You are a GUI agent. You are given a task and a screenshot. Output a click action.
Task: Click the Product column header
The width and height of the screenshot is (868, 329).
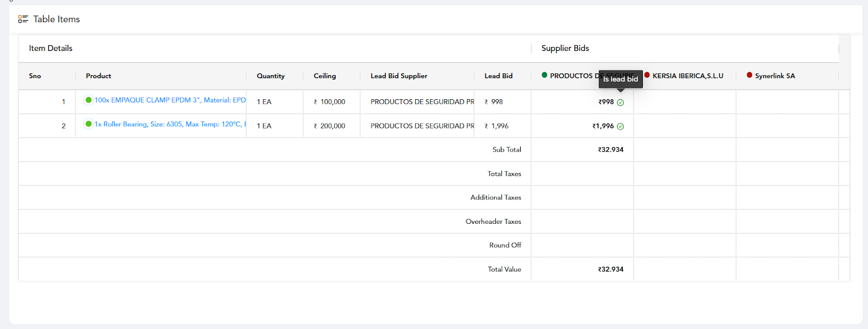(x=98, y=76)
